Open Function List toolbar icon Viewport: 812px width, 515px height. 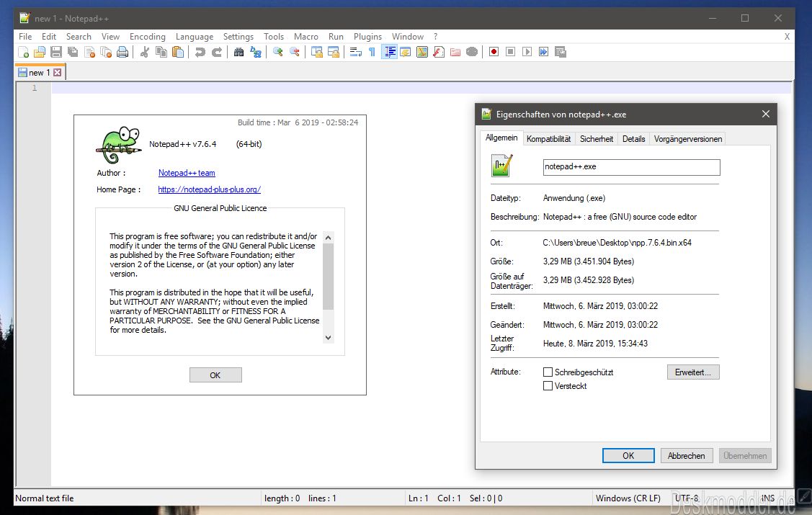(x=439, y=52)
